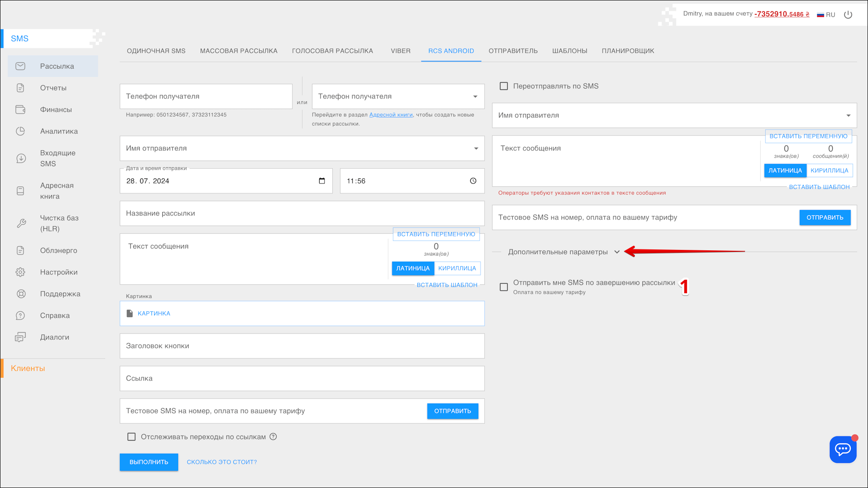Click the calendar icon in date field
Screen dimensions: 868x488
(x=322, y=181)
